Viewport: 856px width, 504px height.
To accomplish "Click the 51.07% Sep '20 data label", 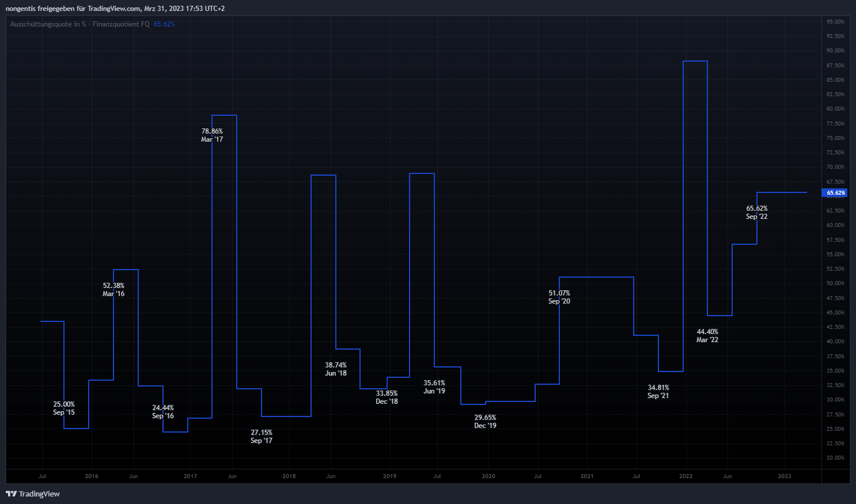I will coord(559,297).
